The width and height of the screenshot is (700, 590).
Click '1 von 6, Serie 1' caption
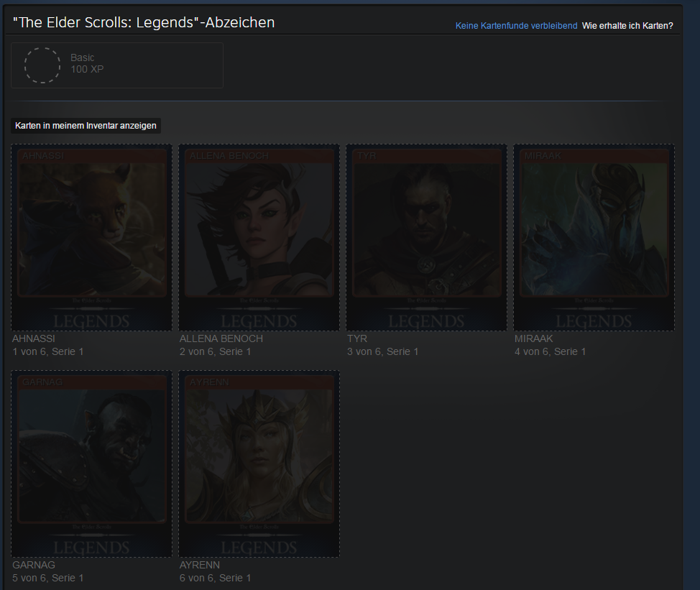[48, 351]
